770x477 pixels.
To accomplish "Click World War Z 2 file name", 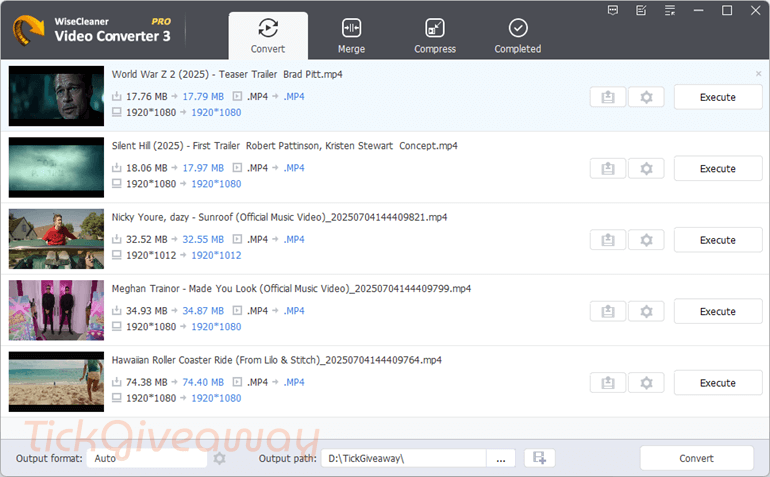I will (227, 74).
